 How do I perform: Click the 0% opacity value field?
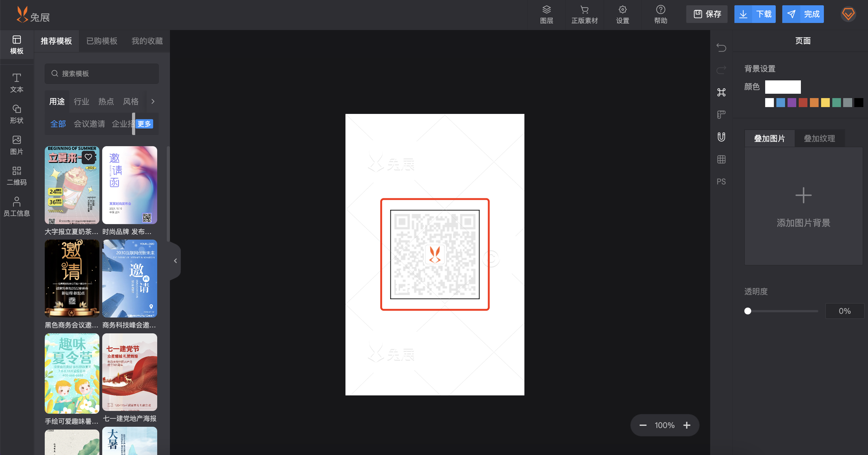[844, 311]
